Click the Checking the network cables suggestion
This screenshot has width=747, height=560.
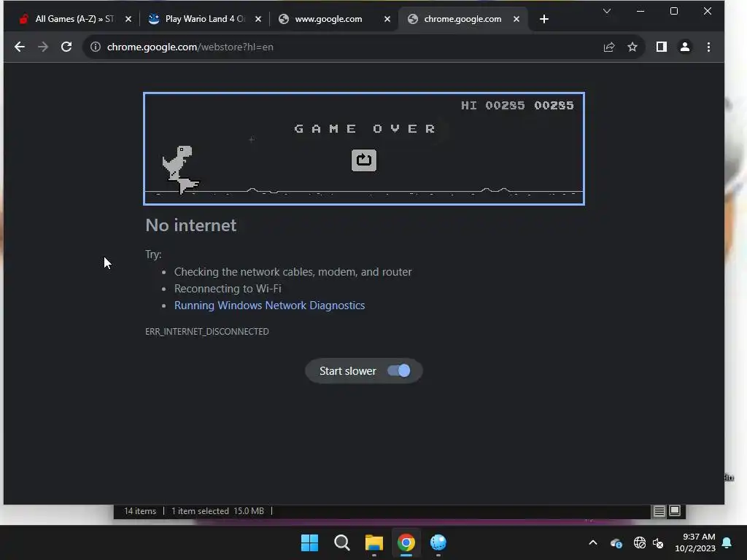click(293, 272)
